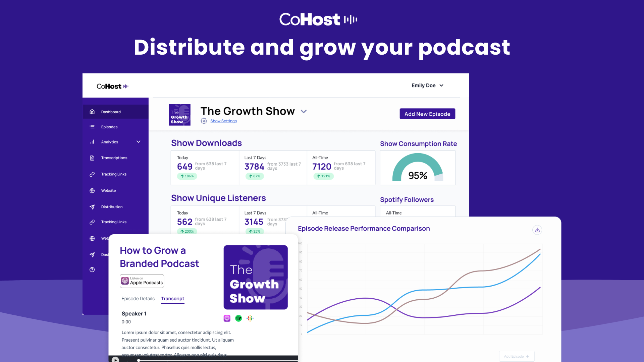Switch to the Transcript tab
Screen dimensions: 644x362
(172, 299)
